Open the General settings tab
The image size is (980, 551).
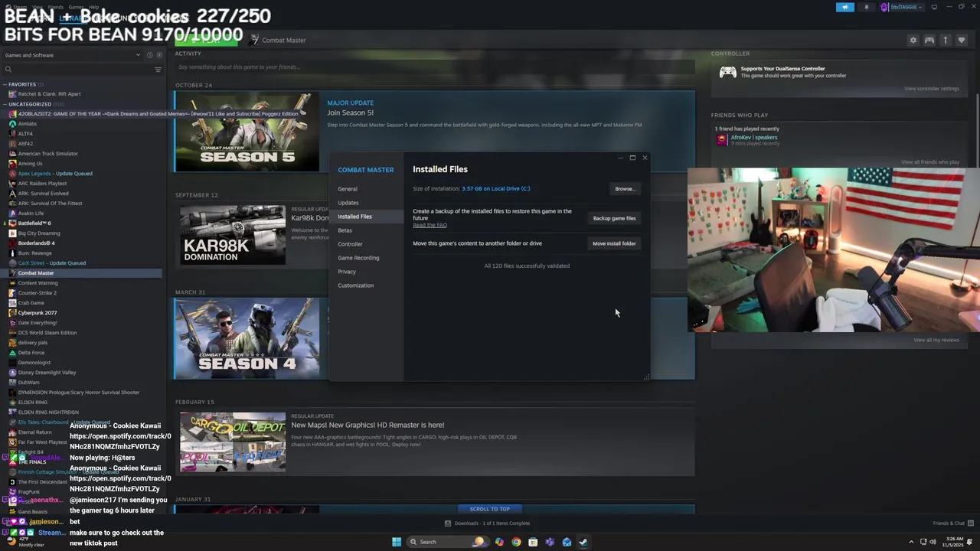[348, 189]
